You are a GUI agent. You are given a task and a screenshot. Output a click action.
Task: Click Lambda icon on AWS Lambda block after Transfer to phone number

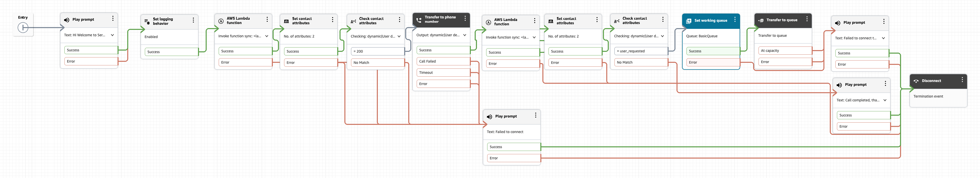488,22
